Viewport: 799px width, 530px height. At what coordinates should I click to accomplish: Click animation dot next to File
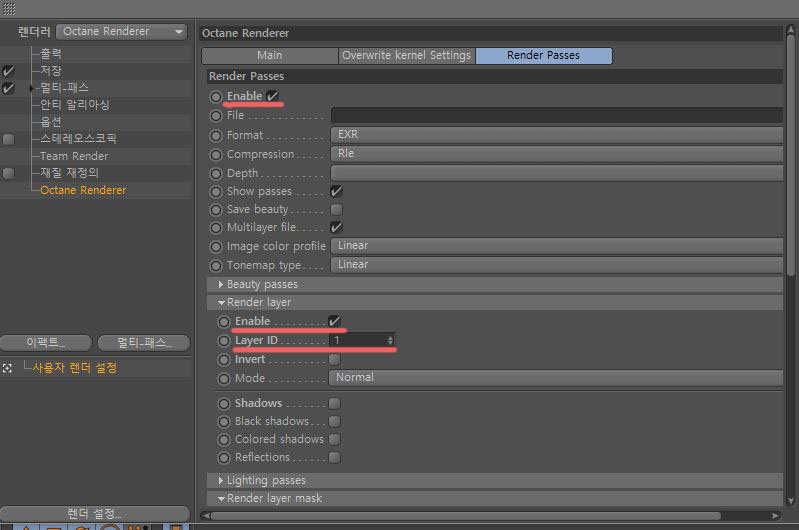click(216, 116)
